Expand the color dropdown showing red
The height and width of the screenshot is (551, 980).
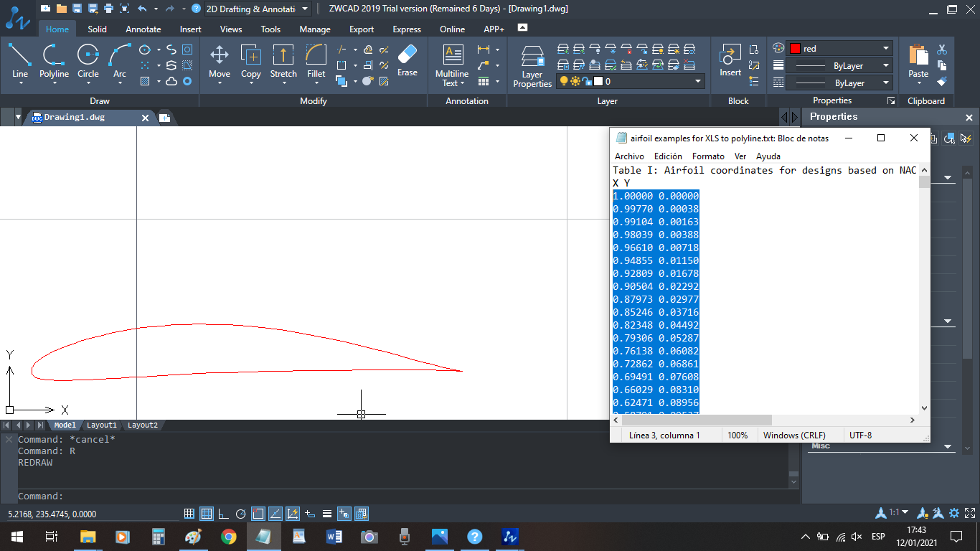click(886, 49)
